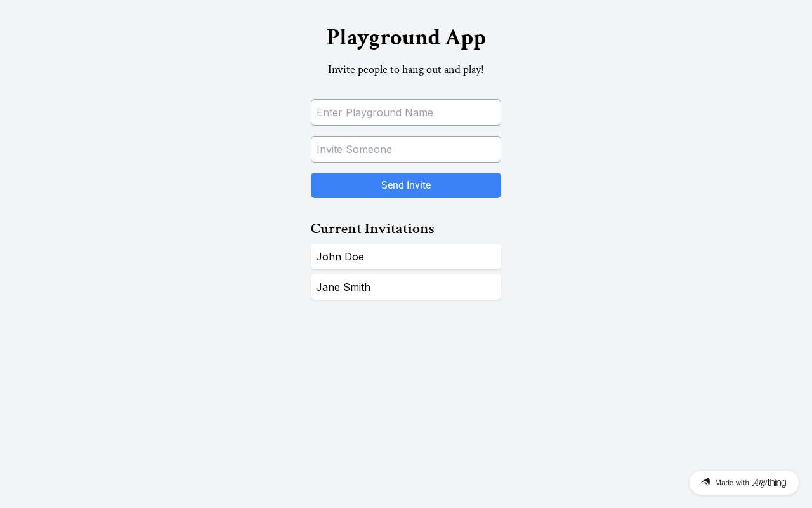Focus the Invite Someone text field
The image size is (812, 508).
pos(406,149)
